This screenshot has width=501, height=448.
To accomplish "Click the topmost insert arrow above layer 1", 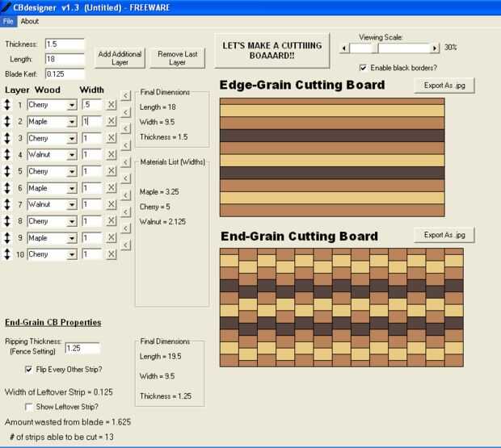I will click(x=126, y=95).
